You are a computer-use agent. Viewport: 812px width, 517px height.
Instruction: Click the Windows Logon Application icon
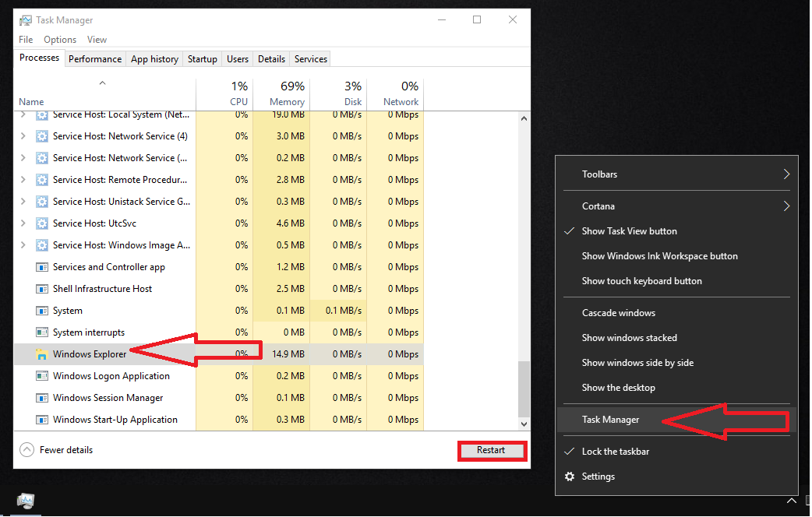42,376
